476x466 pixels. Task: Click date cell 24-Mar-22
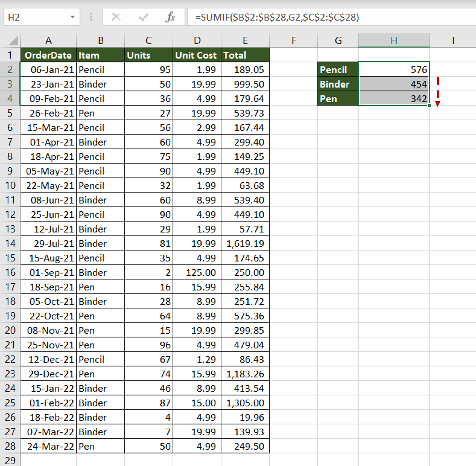click(x=48, y=446)
